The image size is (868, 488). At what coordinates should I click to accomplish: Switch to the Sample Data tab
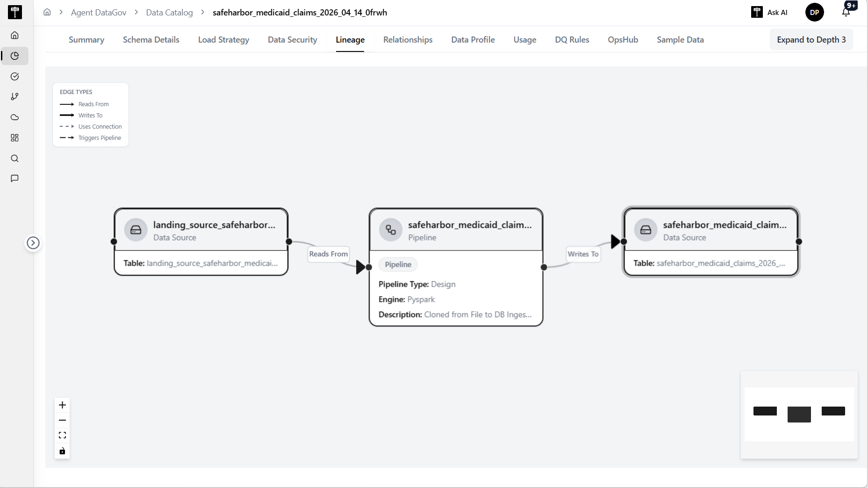click(x=680, y=40)
